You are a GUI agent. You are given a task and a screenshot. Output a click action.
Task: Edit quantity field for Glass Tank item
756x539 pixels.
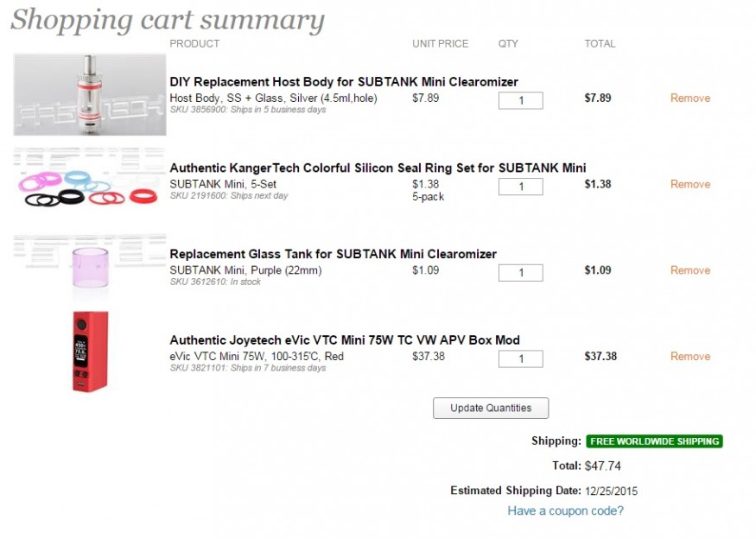(x=521, y=272)
